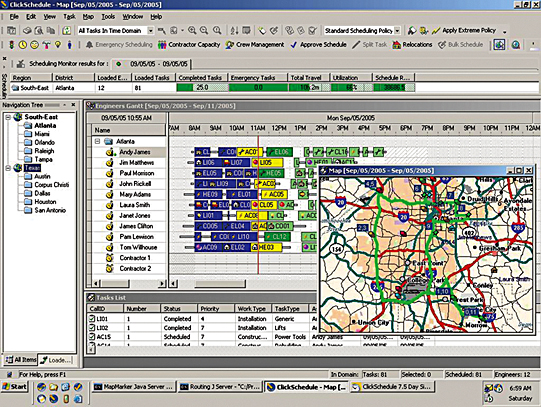Switch to MapMarker Java Server taskbar item

[134, 387]
